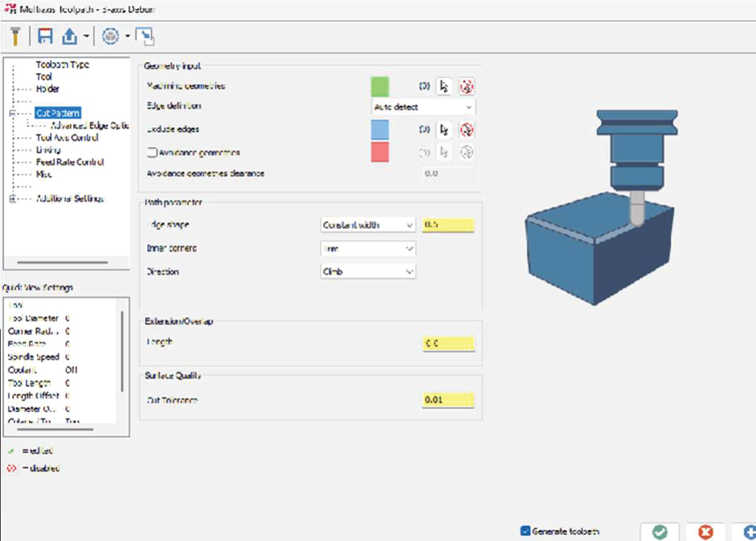Image resolution: width=756 pixels, height=541 pixels.
Task: Open the Direction dropdown set to Climb
Action: pyautogui.click(x=368, y=272)
